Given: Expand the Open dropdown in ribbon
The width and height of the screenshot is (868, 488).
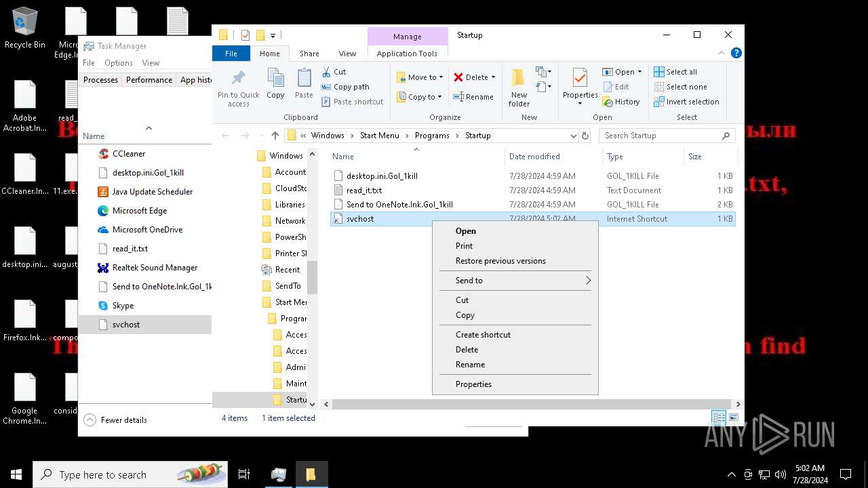Looking at the screenshot, I should (639, 72).
